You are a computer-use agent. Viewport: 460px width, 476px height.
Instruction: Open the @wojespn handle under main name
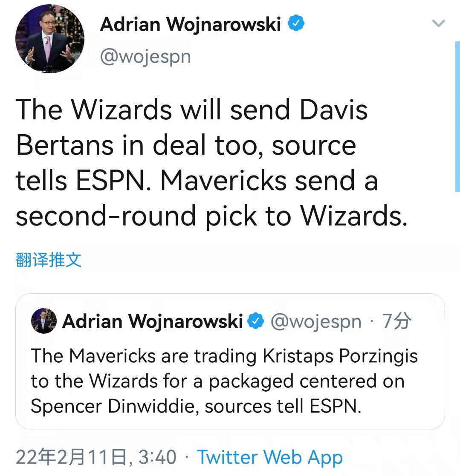145,57
